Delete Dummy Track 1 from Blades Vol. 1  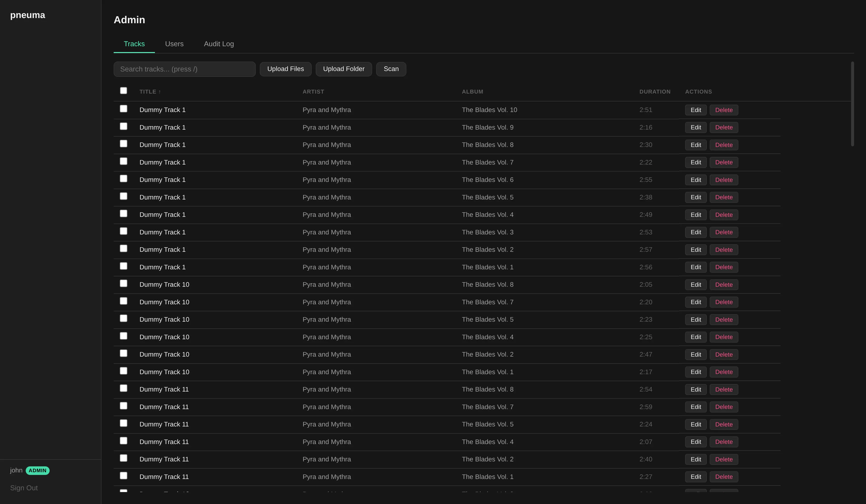(x=724, y=267)
